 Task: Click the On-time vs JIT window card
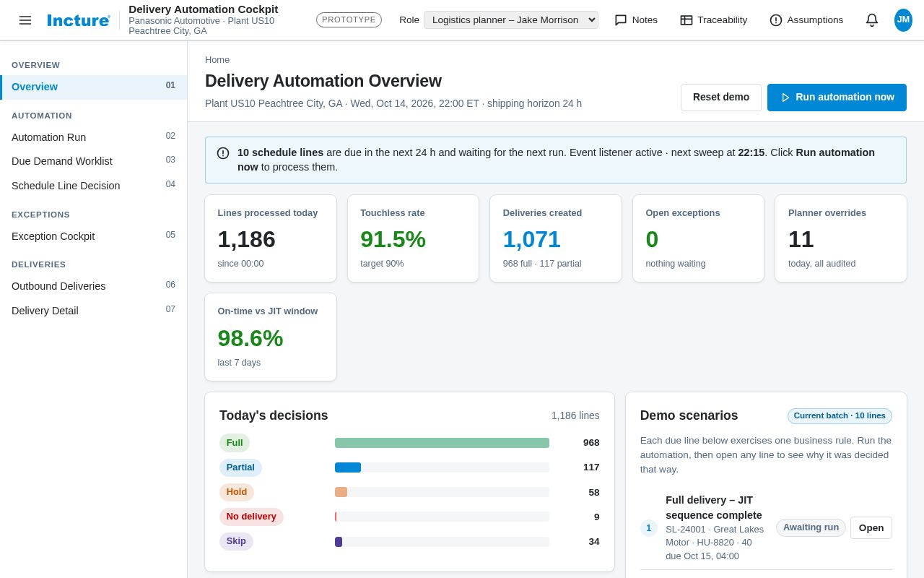click(271, 337)
